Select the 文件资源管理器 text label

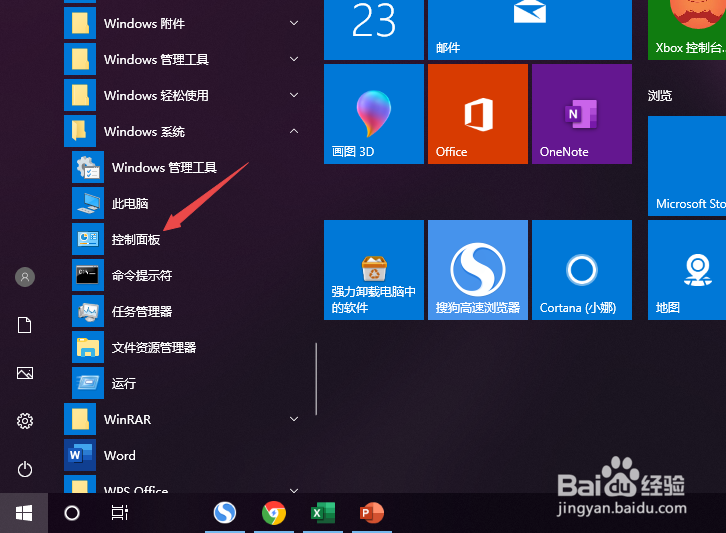coord(154,348)
